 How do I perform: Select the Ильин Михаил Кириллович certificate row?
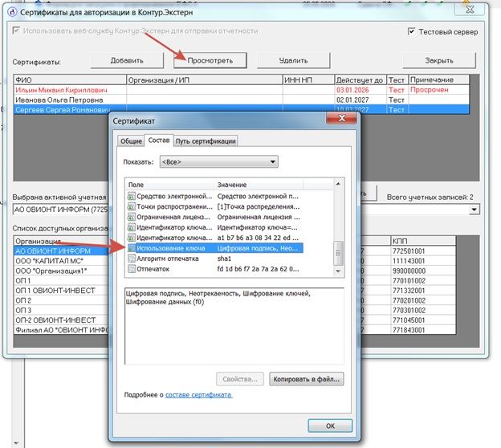coord(242,90)
